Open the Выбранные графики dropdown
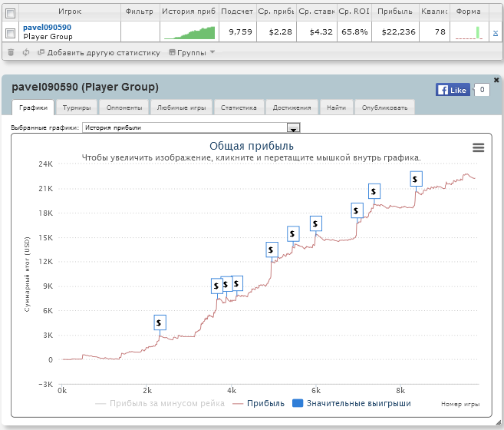 [191, 127]
